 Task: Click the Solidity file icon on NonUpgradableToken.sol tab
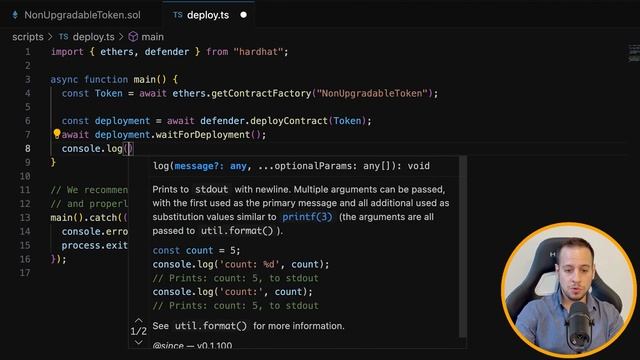coord(15,15)
